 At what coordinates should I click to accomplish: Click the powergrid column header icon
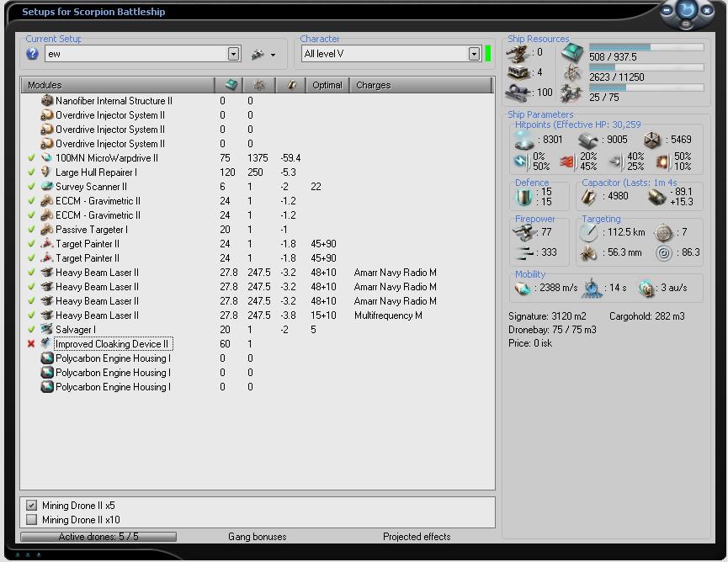click(x=259, y=85)
